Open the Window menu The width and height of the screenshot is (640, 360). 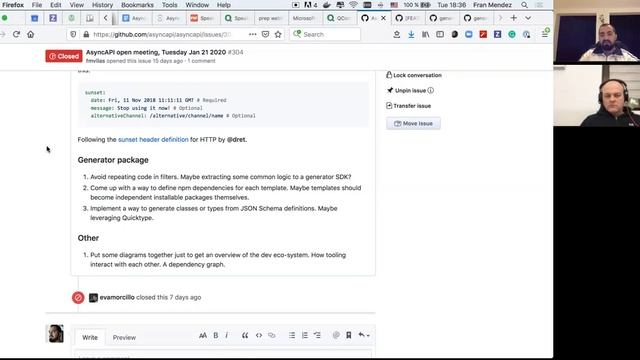point(197,5)
